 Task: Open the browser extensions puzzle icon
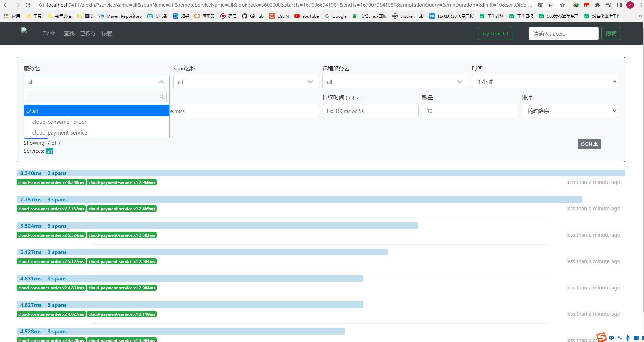(598, 5)
